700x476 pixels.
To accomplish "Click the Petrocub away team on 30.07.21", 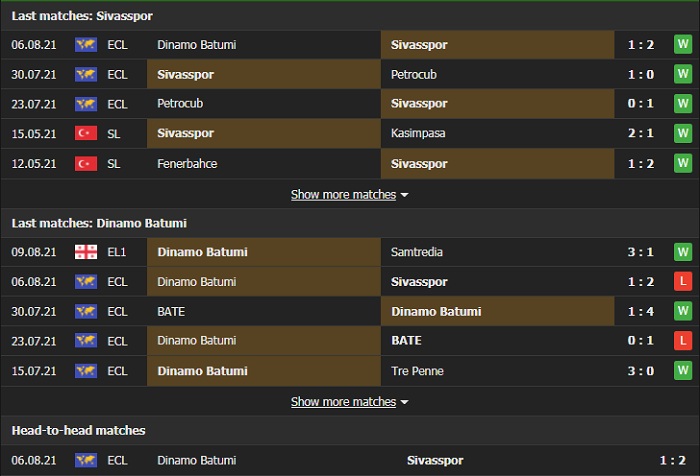I will (x=414, y=74).
